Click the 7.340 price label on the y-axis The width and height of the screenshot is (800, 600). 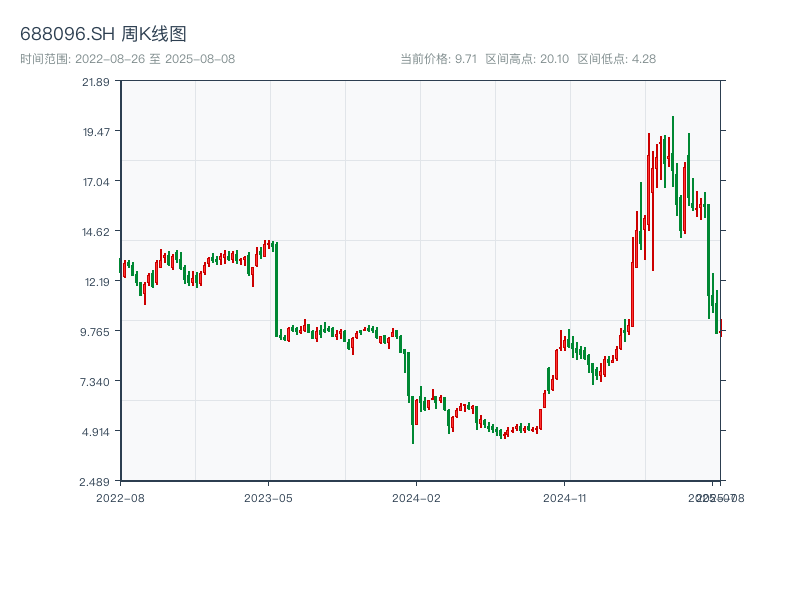[96, 382]
